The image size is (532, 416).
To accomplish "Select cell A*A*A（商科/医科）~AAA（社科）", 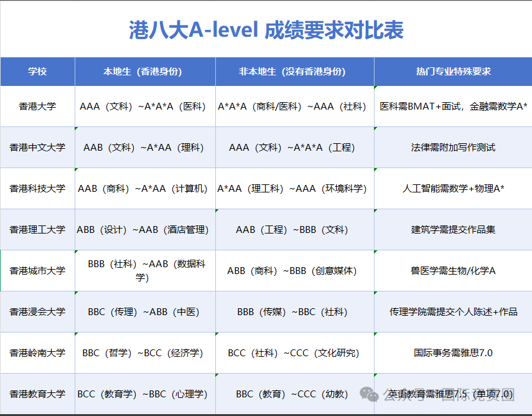I will [295, 106].
